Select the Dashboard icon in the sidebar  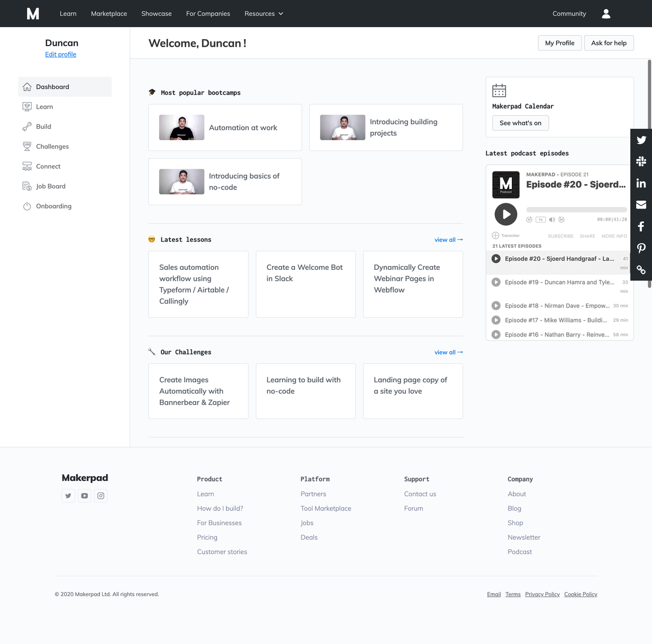coord(27,86)
